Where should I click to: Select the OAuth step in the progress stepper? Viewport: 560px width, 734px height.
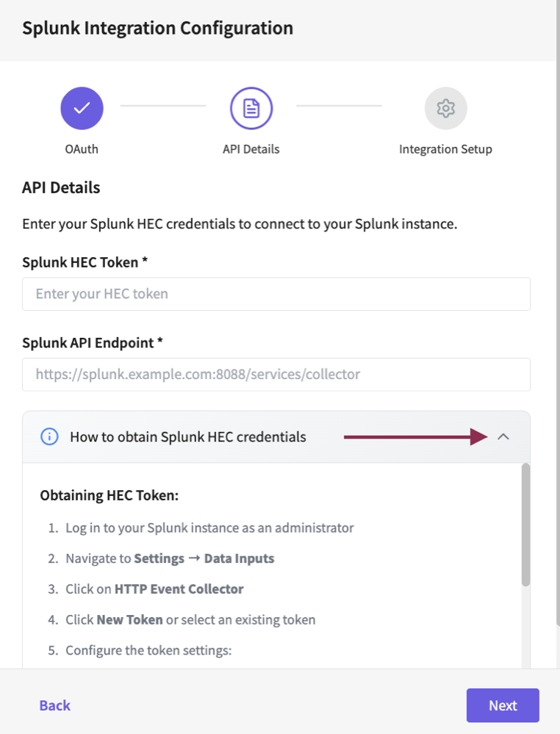tap(82, 149)
